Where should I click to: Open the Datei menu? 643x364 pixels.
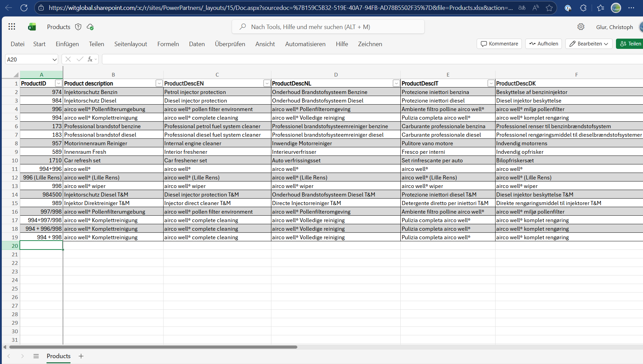(17, 44)
